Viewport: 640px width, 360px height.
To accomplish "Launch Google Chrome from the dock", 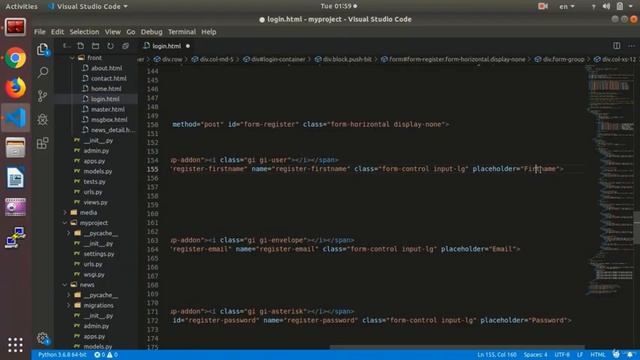I will [16, 58].
